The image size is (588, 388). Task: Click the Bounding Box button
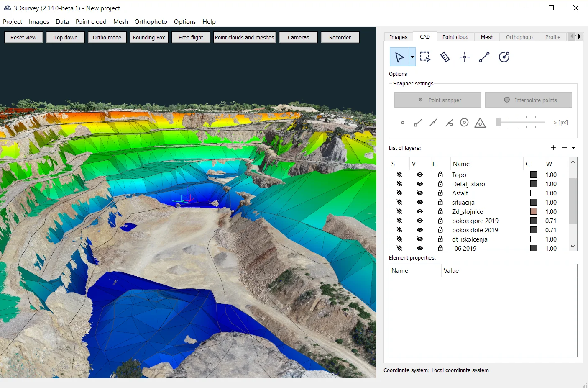coord(149,37)
